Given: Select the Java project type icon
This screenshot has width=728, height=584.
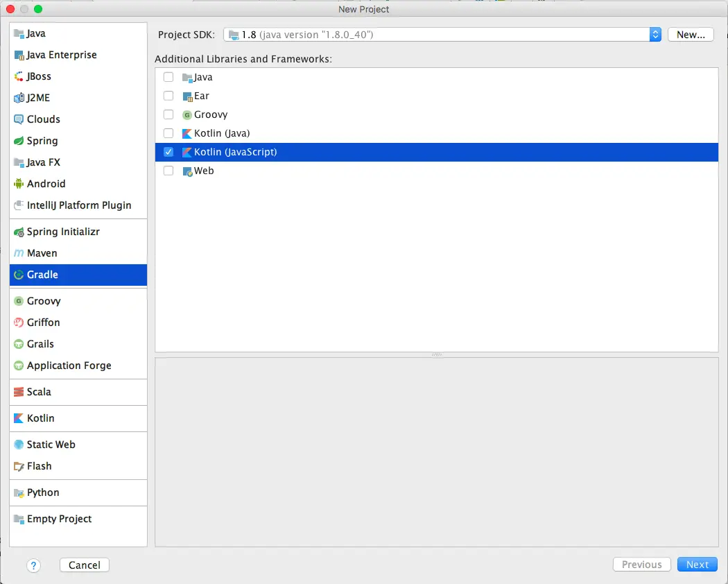Looking at the screenshot, I should click(19, 33).
